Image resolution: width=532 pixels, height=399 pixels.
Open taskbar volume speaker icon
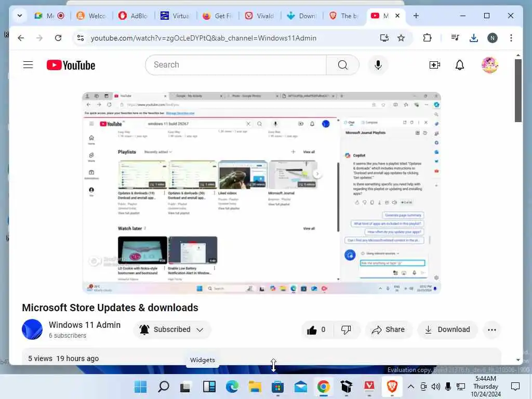point(436,387)
